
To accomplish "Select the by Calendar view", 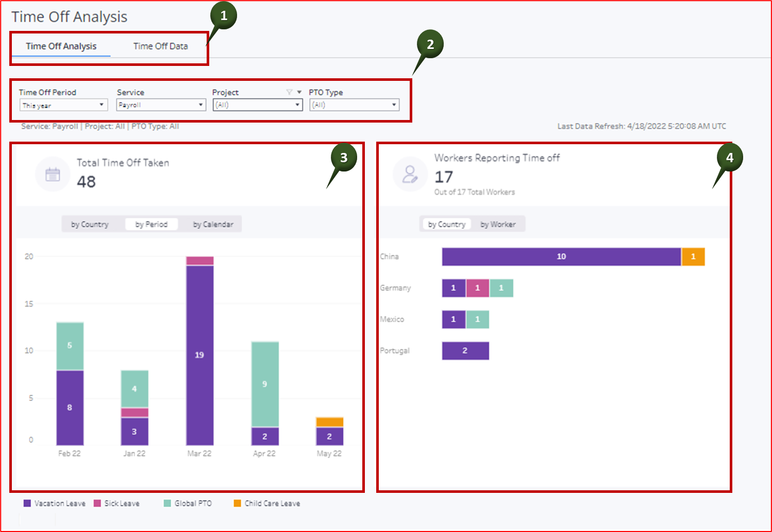I will (212, 224).
